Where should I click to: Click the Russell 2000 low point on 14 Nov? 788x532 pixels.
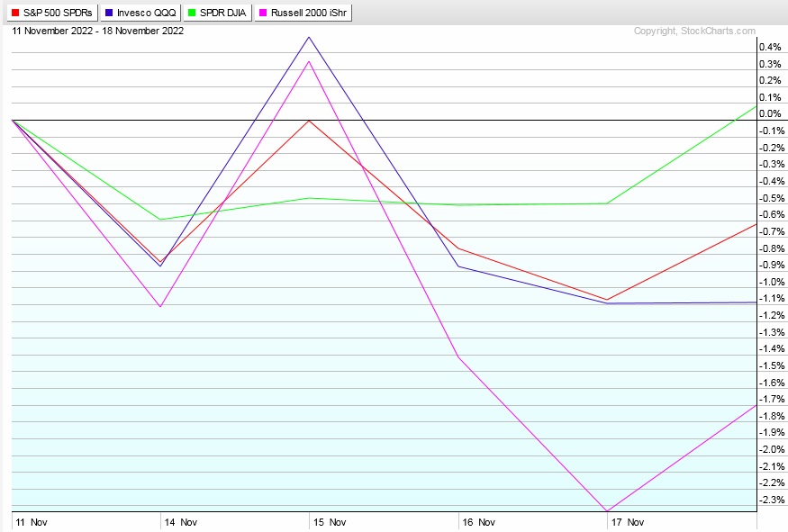pos(159,306)
